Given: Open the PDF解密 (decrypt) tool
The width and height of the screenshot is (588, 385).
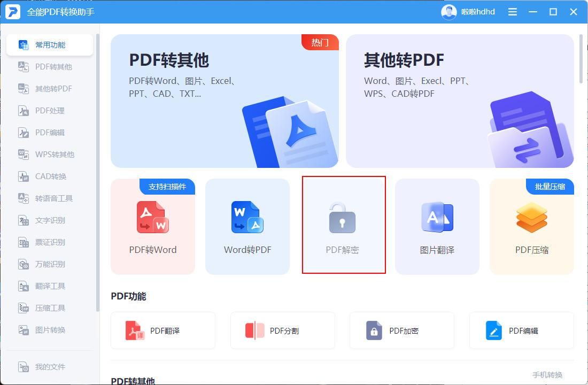Looking at the screenshot, I should pyautogui.click(x=343, y=225).
